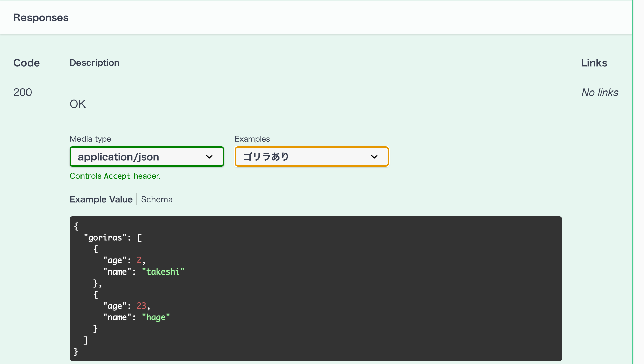Click the Links column header
Screen dimensions: 644x364
pyautogui.click(x=594, y=63)
